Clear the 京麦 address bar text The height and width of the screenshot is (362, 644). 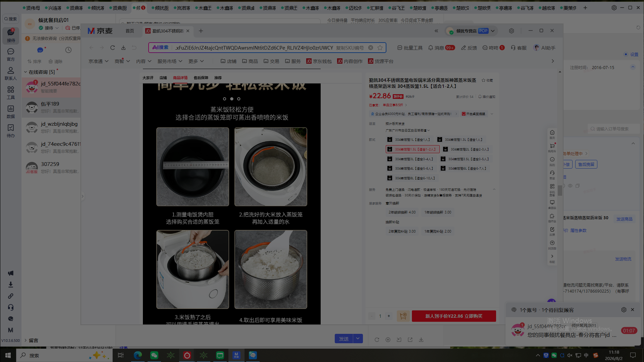pyautogui.click(x=371, y=48)
